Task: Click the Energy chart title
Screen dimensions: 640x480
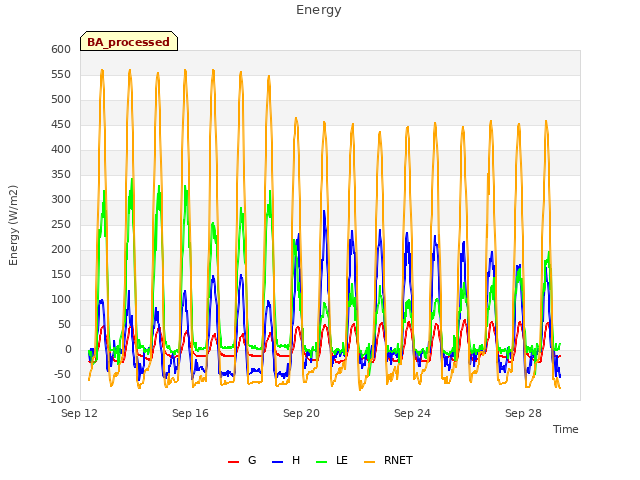Action: pos(319,10)
